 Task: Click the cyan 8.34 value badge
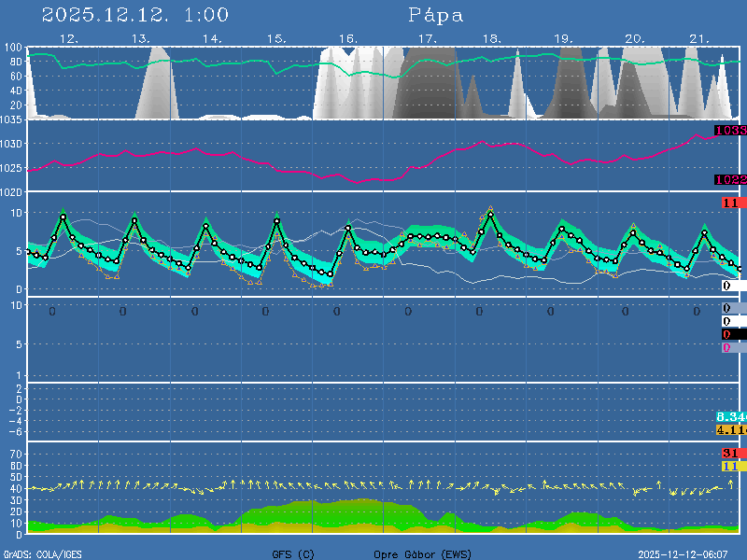click(x=730, y=416)
